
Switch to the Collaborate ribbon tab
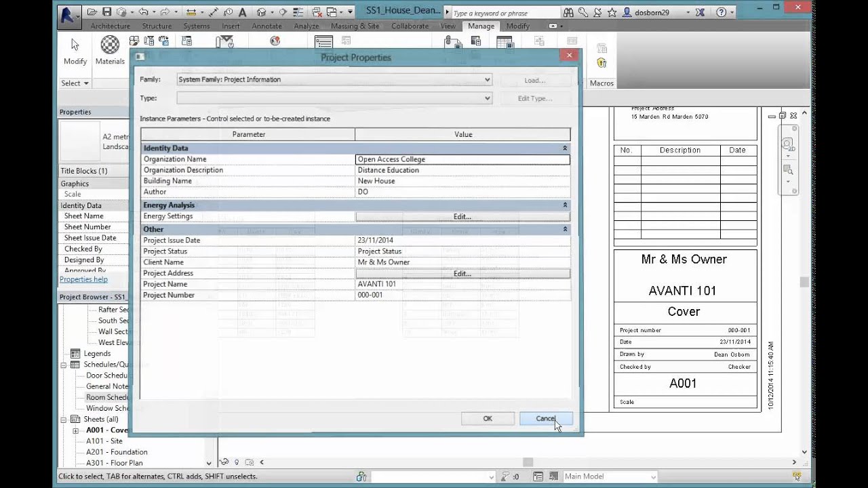(x=410, y=26)
